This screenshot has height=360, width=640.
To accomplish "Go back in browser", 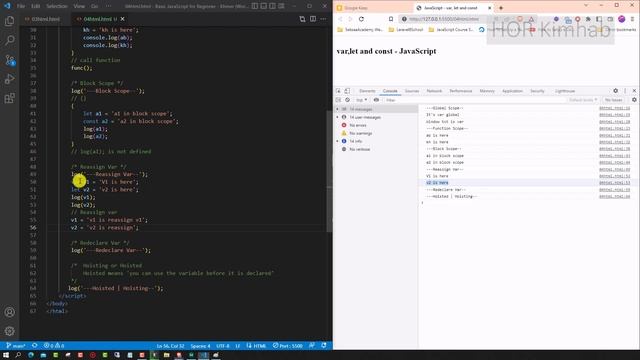I will pos(340,19).
